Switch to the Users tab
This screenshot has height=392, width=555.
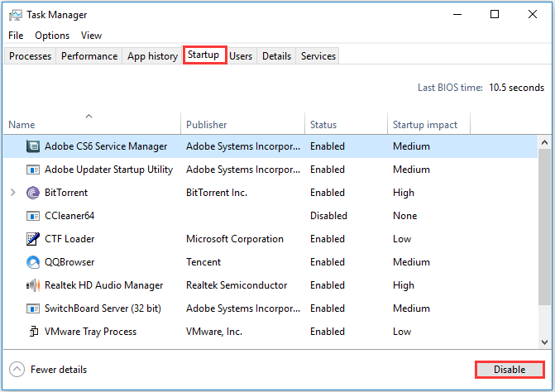241,56
